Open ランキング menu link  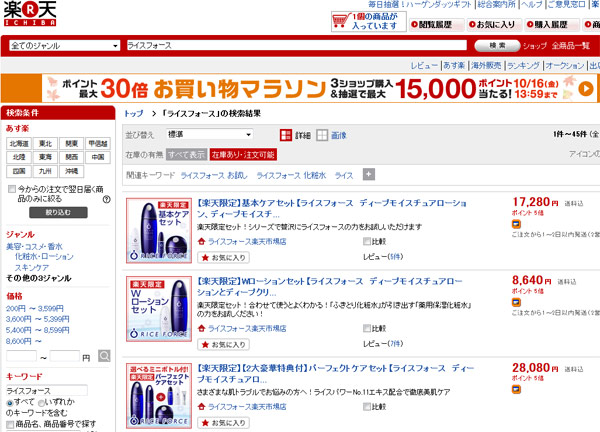pos(523,66)
